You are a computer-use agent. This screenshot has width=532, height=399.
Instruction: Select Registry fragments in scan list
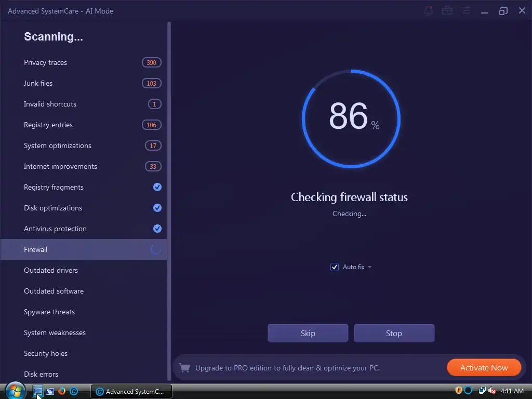(84, 187)
